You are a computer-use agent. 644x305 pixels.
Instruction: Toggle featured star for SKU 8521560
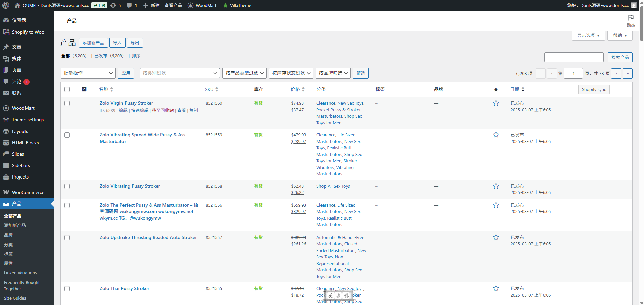[x=496, y=103]
